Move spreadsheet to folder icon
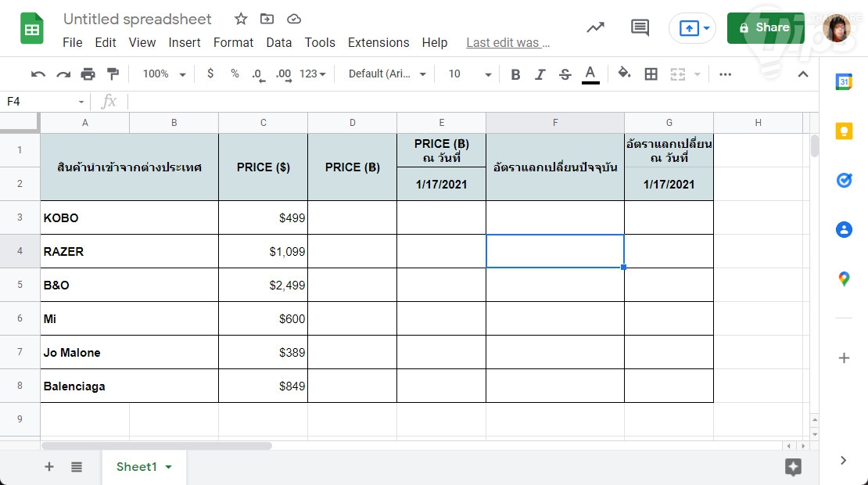 click(x=267, y=19)
